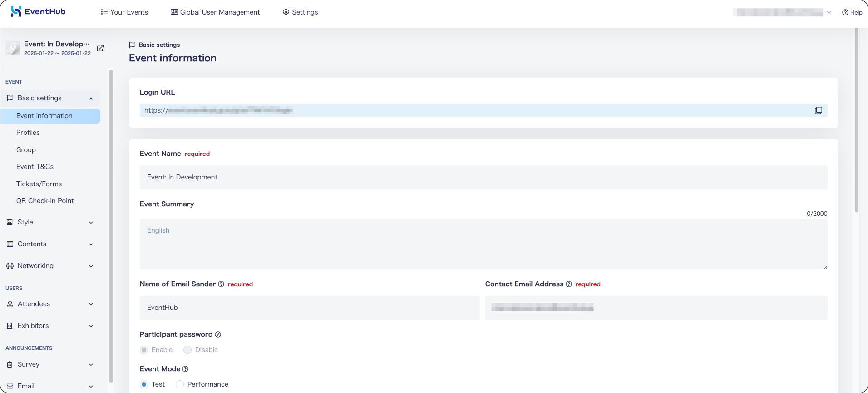Open Global User Management
This screenshot has width=868, height=393.
point(215,12)
